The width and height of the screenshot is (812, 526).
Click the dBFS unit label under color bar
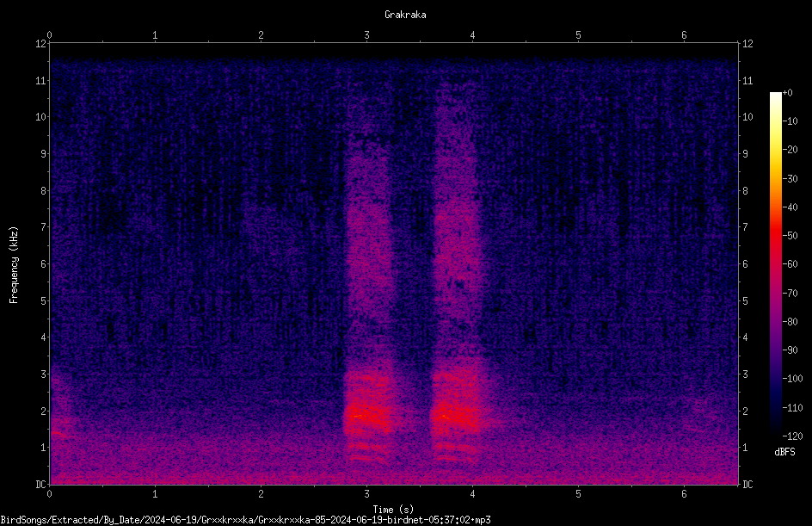pos(784,452)
